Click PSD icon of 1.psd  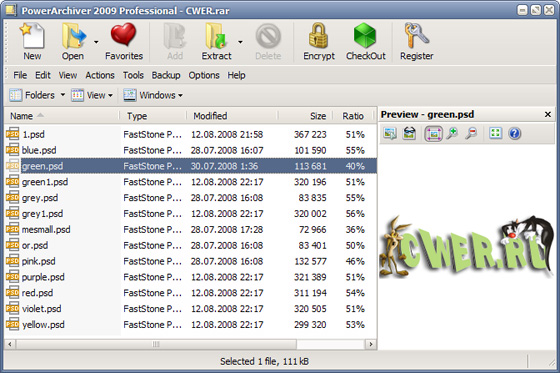pyautogui.click(x=12, y=135)
